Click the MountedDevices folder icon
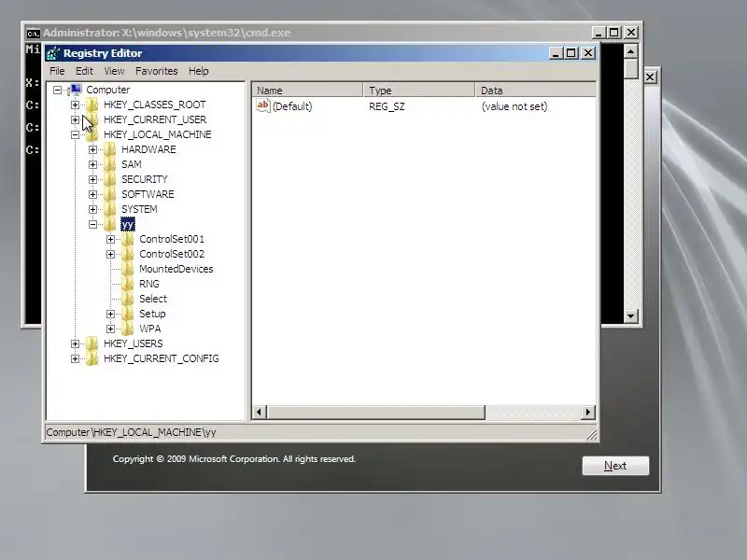This screenshot has width=747, height=560. click(x=127, y=269)
